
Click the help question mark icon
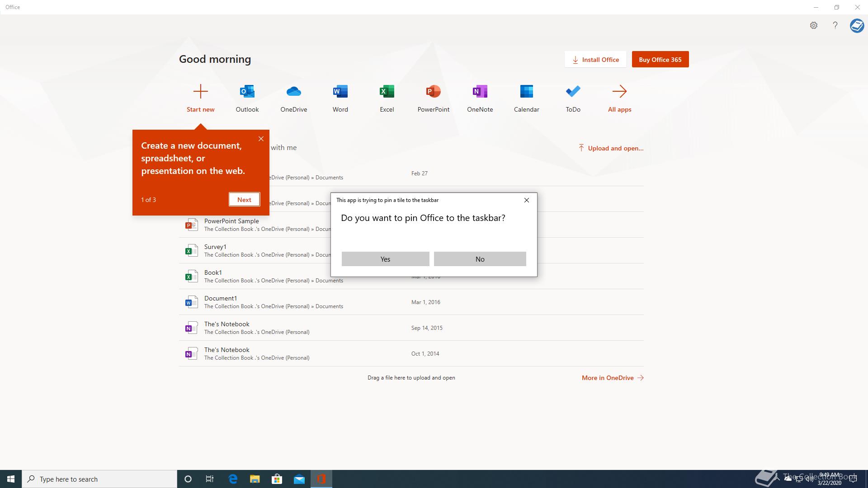(835, 25)
